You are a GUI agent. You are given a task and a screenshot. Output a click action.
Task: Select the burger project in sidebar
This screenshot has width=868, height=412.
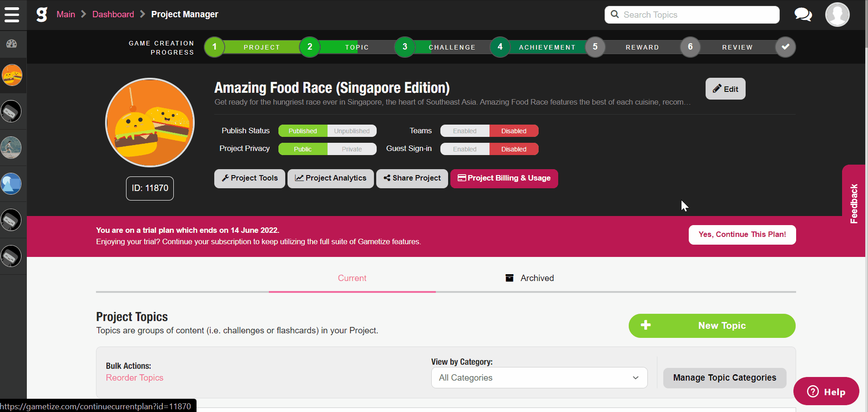tap(12, 75)
